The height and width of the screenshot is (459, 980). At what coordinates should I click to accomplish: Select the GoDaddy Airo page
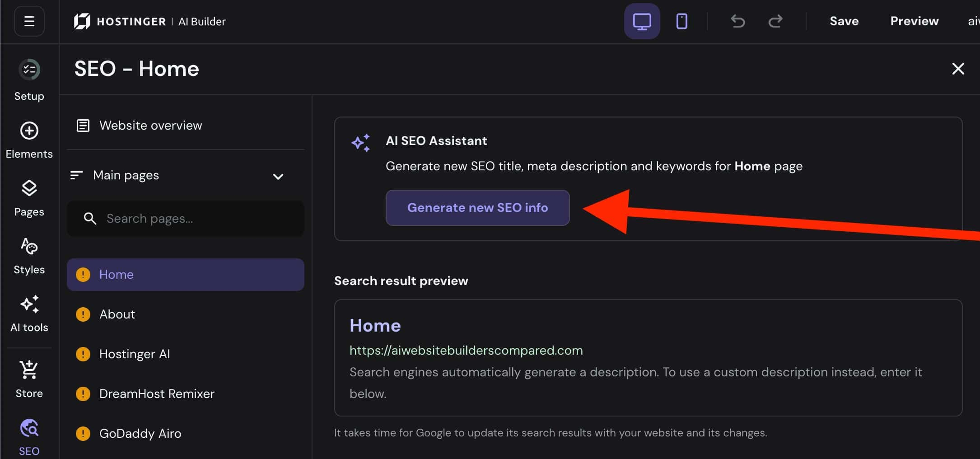click(x=186, y=433)
